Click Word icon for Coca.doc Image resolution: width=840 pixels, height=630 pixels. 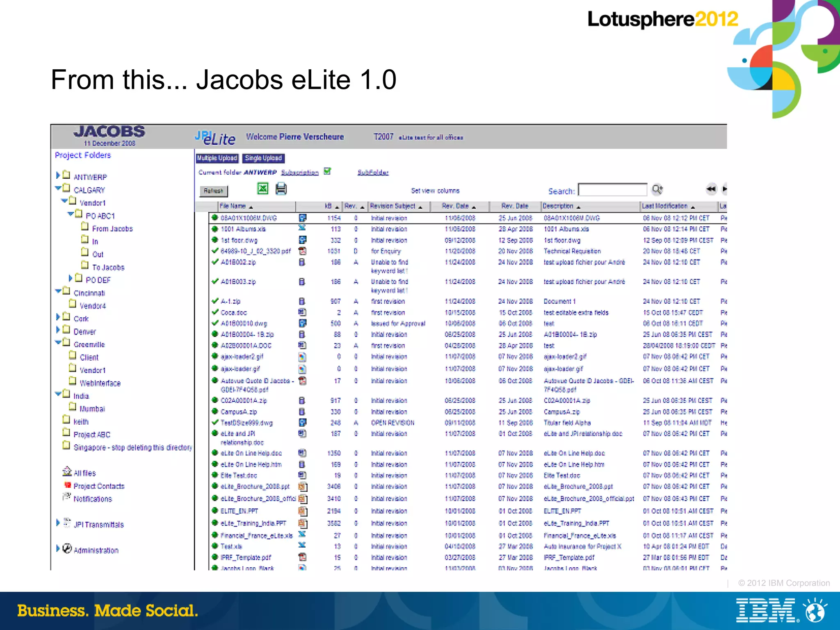tap(302, 312)
